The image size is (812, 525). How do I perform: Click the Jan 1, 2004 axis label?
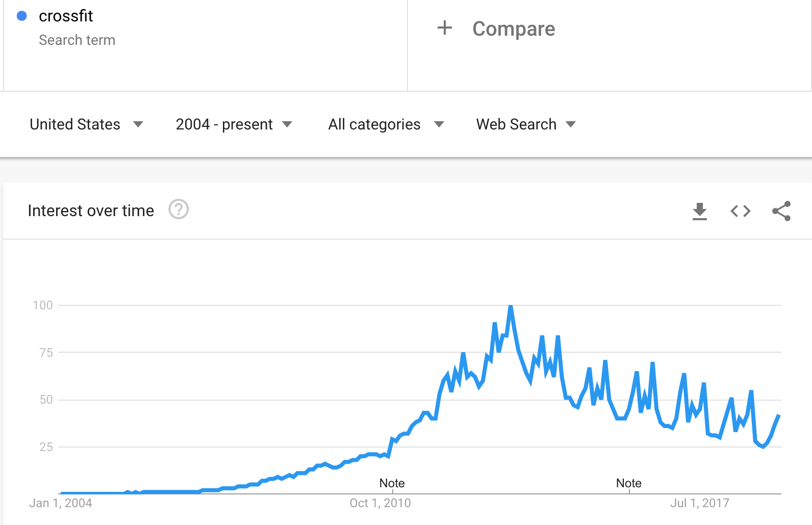pos(61,503)
